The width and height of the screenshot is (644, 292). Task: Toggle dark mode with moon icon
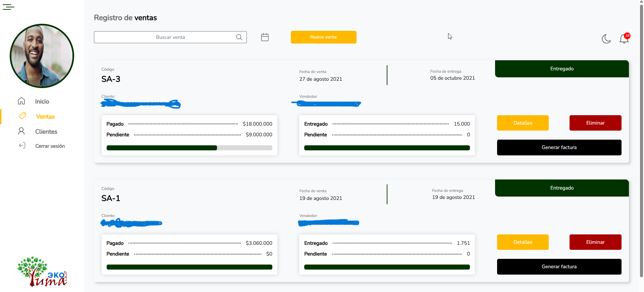606,39
